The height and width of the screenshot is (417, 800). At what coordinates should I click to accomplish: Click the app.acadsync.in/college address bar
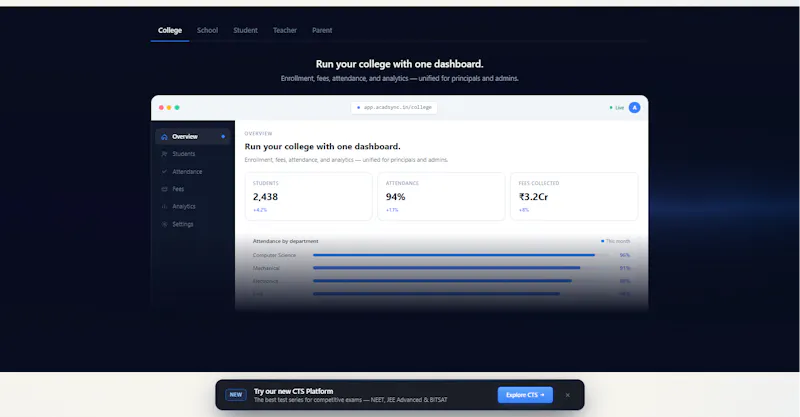click(x=394, y=107)
